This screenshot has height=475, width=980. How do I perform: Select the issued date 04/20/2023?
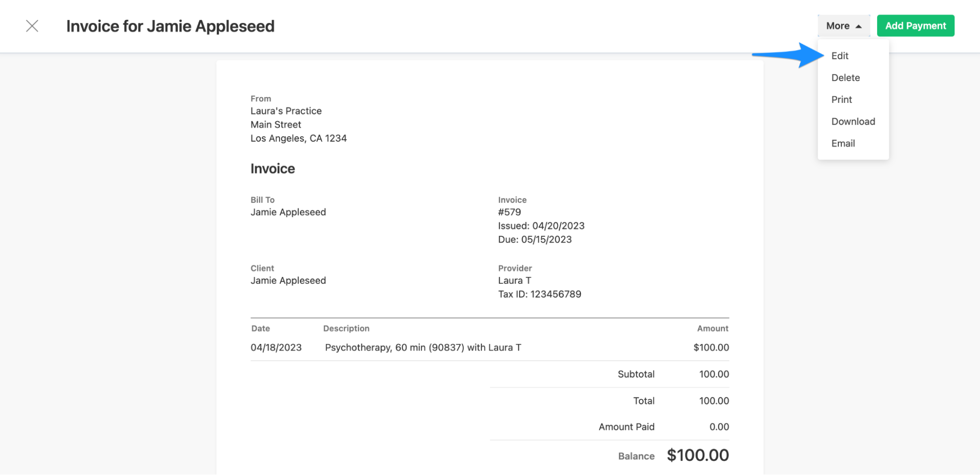(x=541, y=225)
